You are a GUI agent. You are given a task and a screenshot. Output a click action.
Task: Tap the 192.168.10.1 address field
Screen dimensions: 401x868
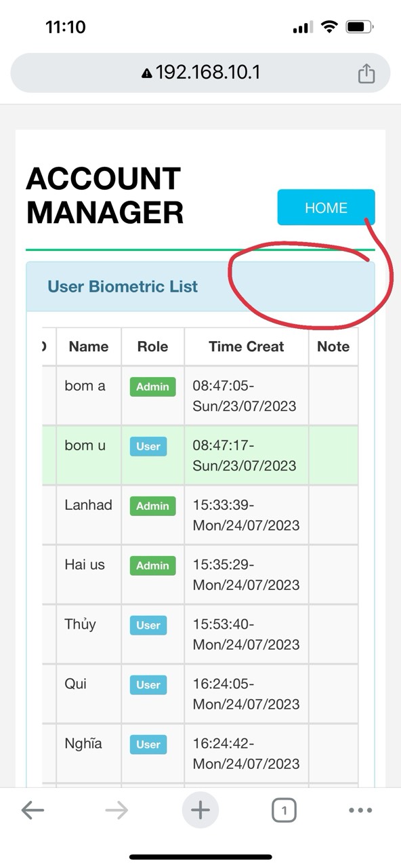click(x=200, y=73)
